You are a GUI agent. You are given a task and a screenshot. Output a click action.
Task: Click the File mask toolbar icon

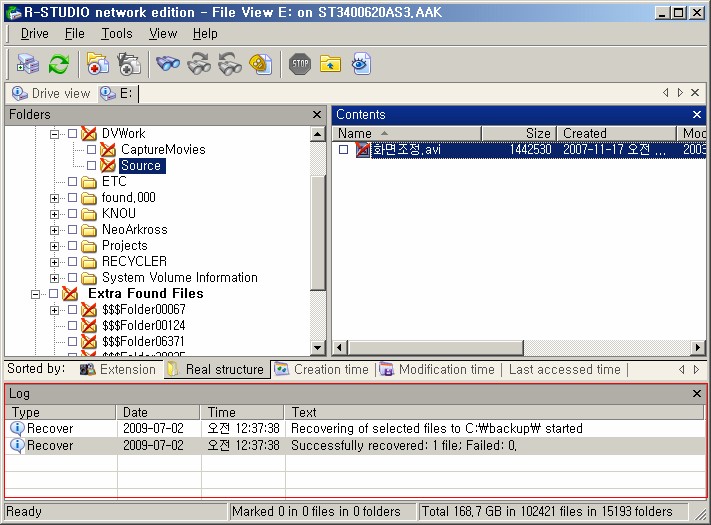[261, 64]
